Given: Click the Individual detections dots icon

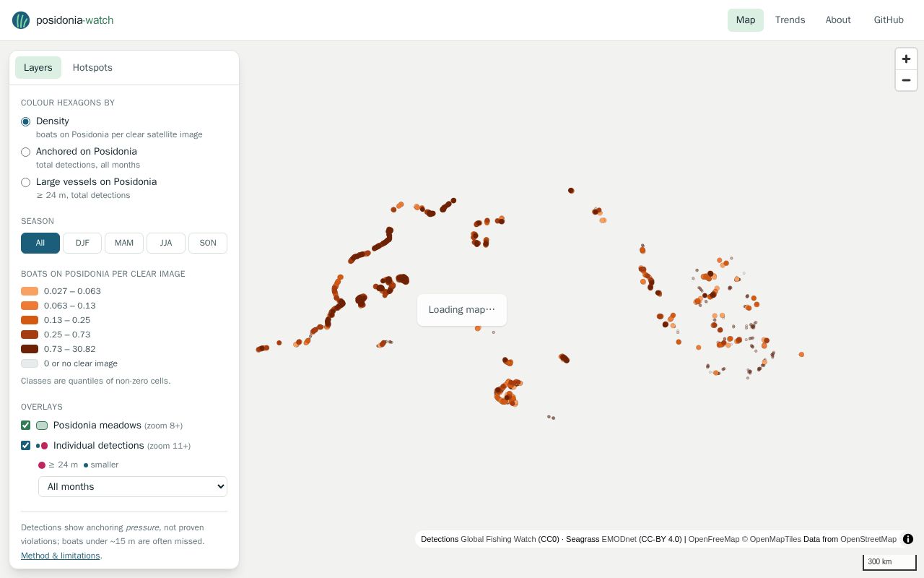Looking at the screenshot, I should pos(42,446).
